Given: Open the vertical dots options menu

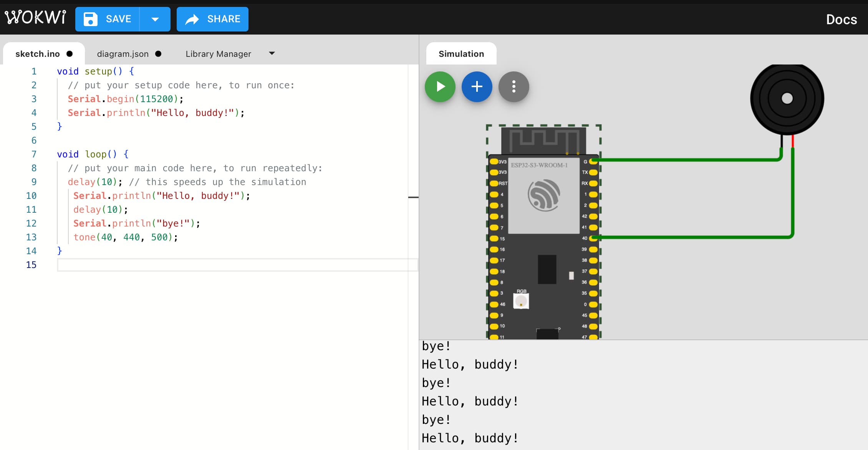Looking at the screenshot, I should click(x=514, y=87).
